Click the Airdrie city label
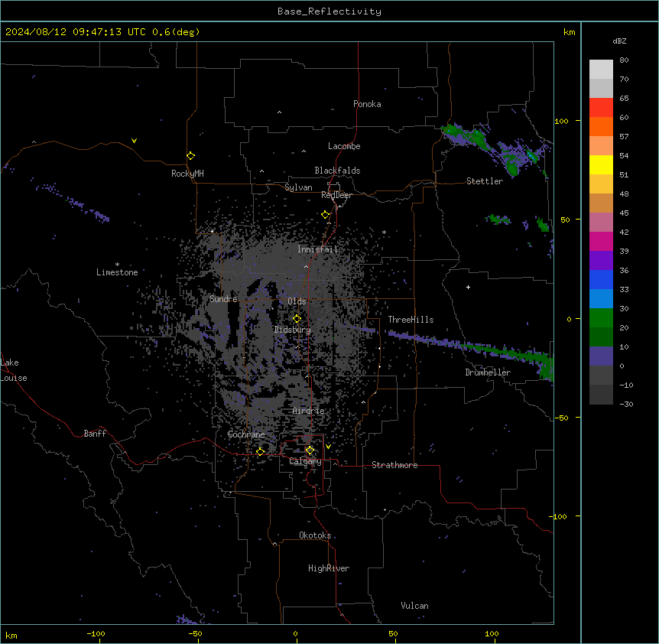659x644 pixels. (309, 411)
